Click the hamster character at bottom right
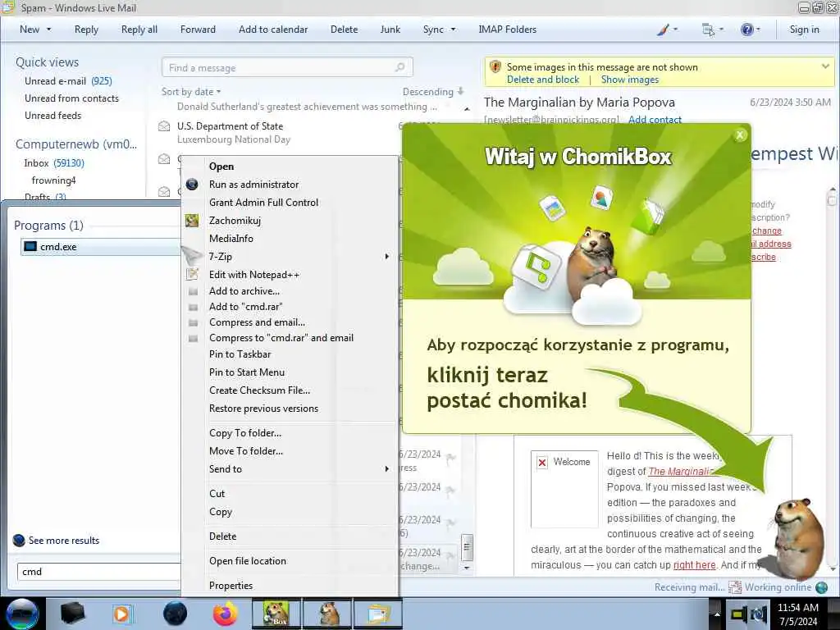 pos(797,538)
